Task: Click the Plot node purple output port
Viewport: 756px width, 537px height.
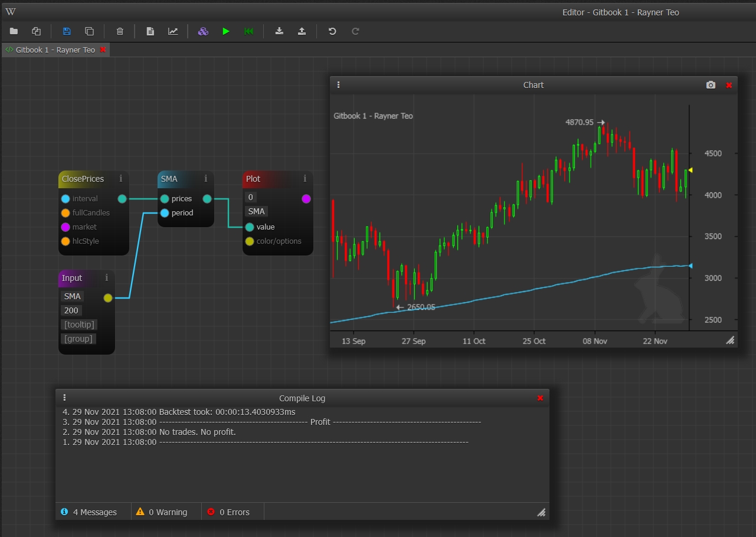Action: (x=306, y=199)
